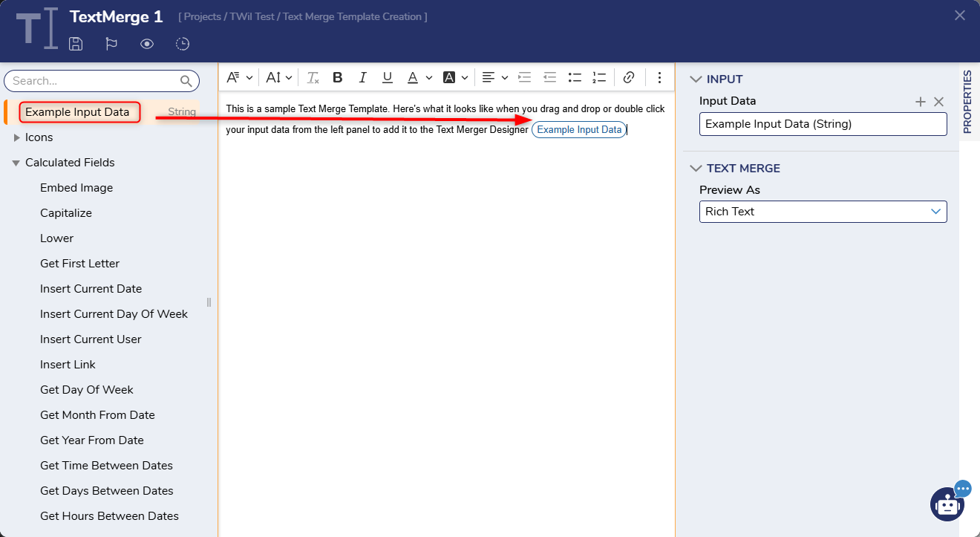Collapse the Calculated Fields section
The width and height of the screenshot is (980, 537).
(16, 163)
